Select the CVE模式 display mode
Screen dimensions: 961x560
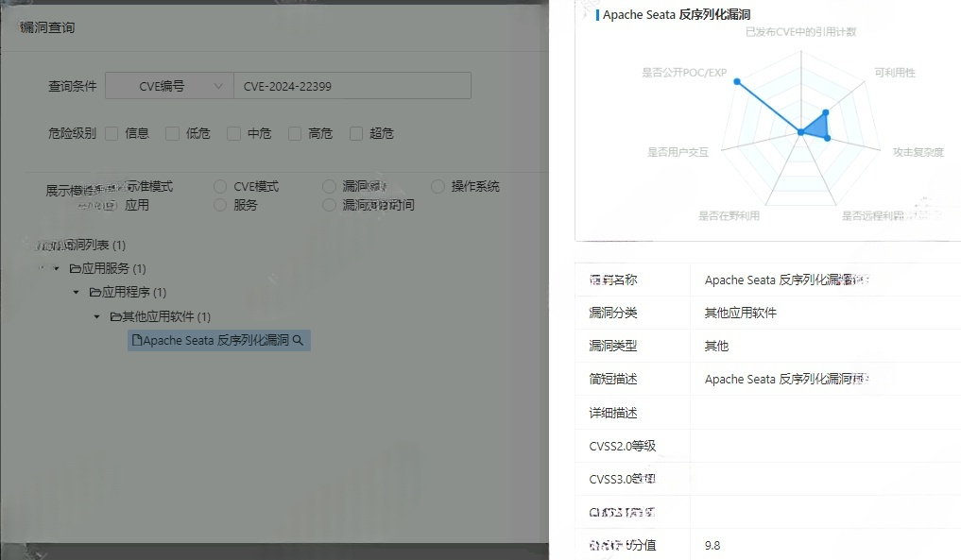tap(219, 186)
